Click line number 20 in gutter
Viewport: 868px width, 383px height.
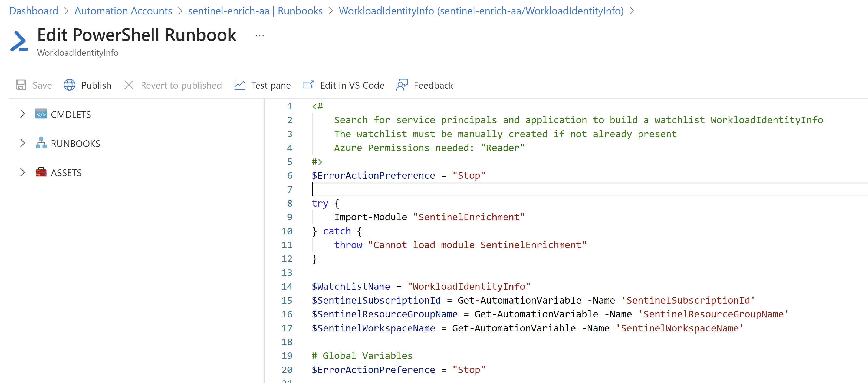pos(287,369)
